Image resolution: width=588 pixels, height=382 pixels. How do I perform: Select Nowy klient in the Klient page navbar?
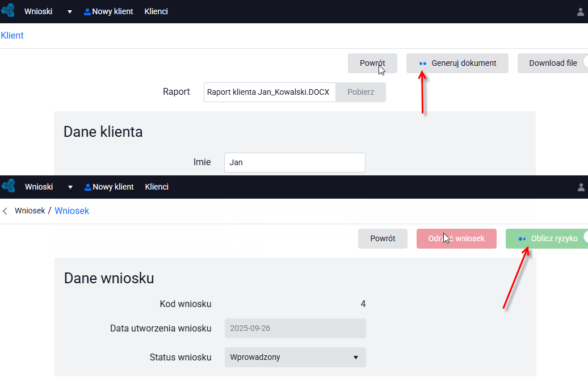point(108,11)
